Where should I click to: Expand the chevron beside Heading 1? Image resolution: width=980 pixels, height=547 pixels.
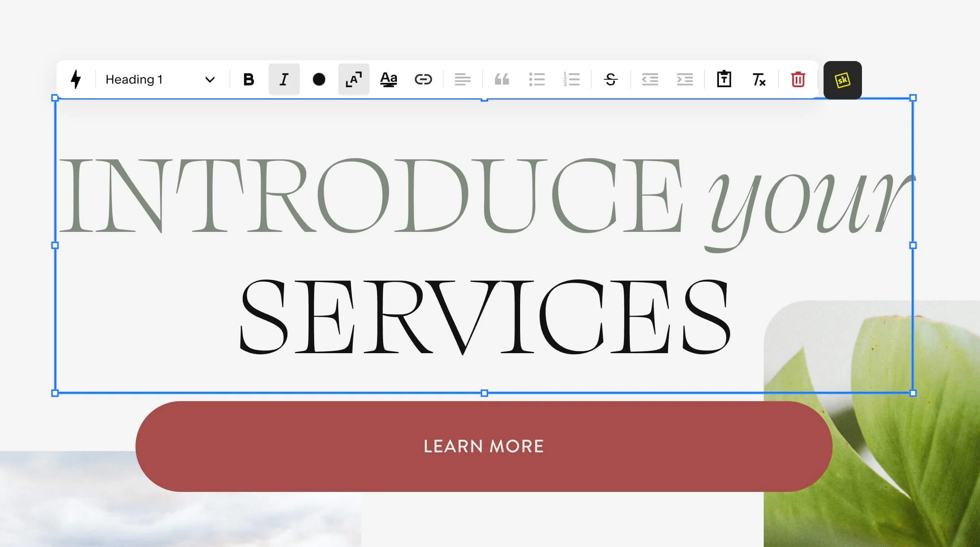click(210, 80)
